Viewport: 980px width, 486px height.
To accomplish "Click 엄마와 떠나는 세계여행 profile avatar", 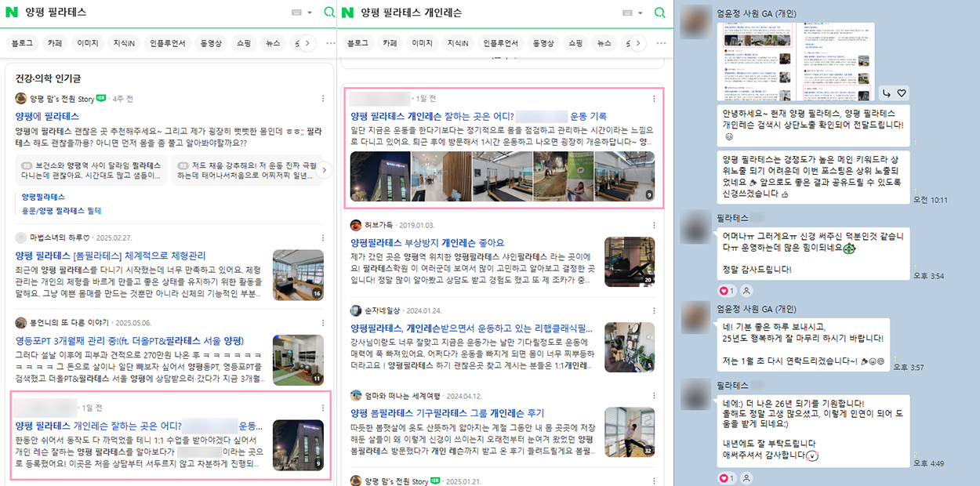I will (x=356, y=396).
